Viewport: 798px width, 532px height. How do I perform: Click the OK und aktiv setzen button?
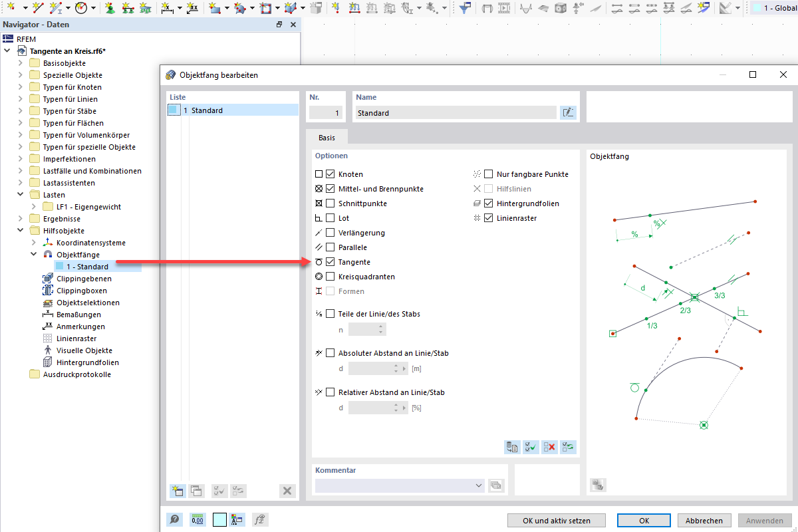coord(556,520)
